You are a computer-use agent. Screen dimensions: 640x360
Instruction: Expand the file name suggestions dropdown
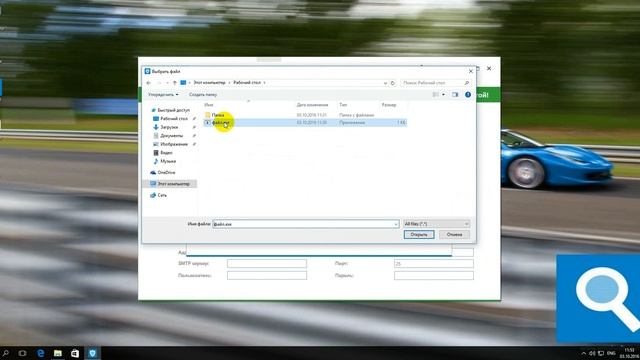[x=396, y=224]
